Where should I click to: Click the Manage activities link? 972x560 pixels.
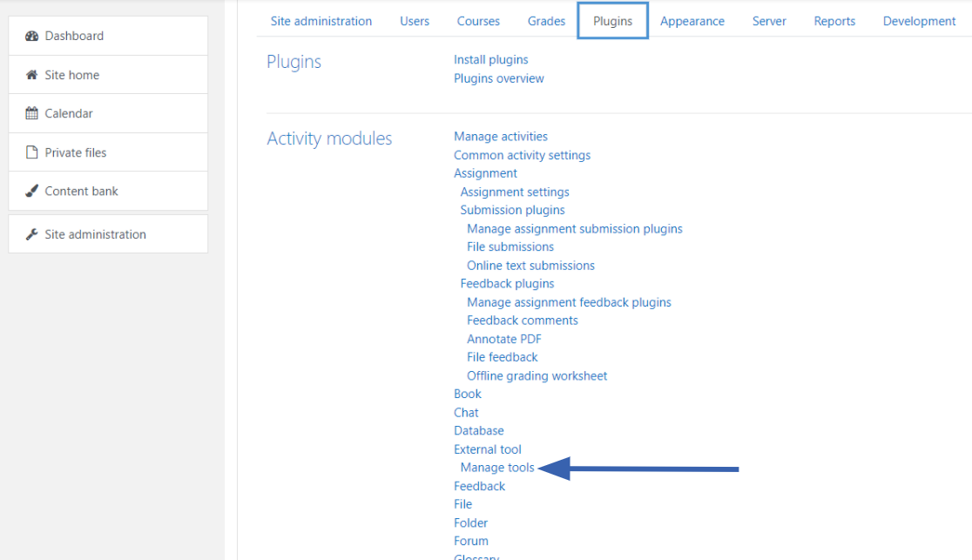[x=501, y=136]
